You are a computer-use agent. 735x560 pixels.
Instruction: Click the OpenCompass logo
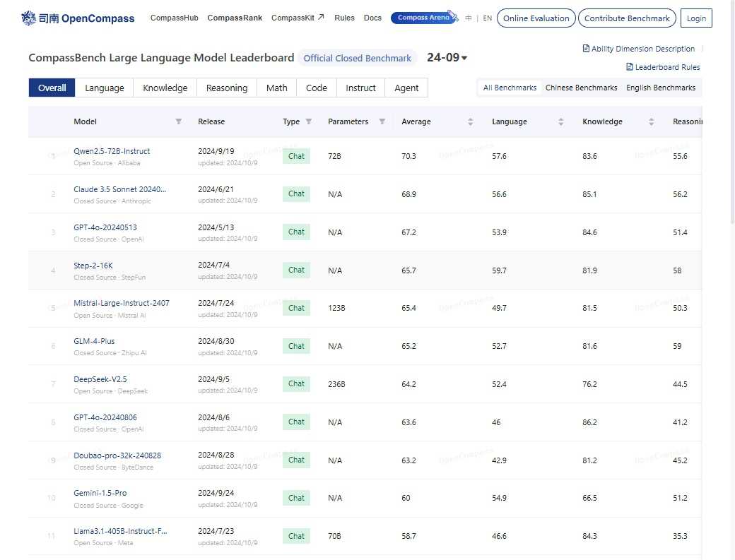tap(78, 18)
